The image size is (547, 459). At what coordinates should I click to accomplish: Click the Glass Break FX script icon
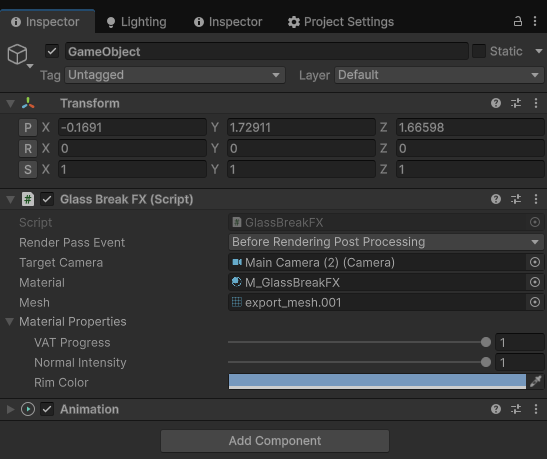[x=28, y=200]
